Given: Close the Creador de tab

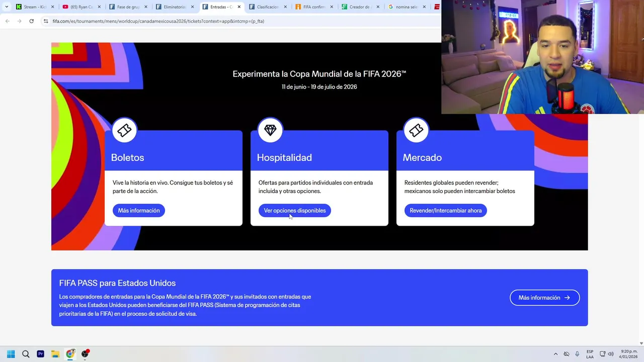Looking at the screenshot, I should (378, 7).
